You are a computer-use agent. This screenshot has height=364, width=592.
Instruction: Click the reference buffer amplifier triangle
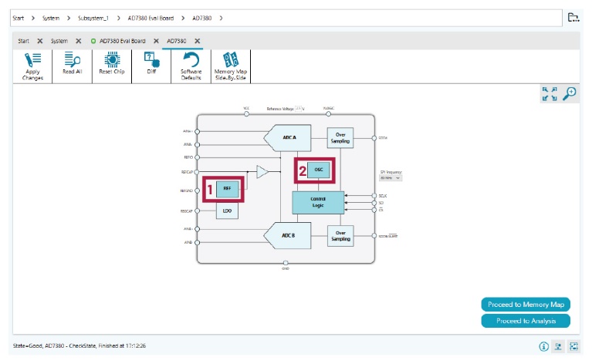coord(262,172)
